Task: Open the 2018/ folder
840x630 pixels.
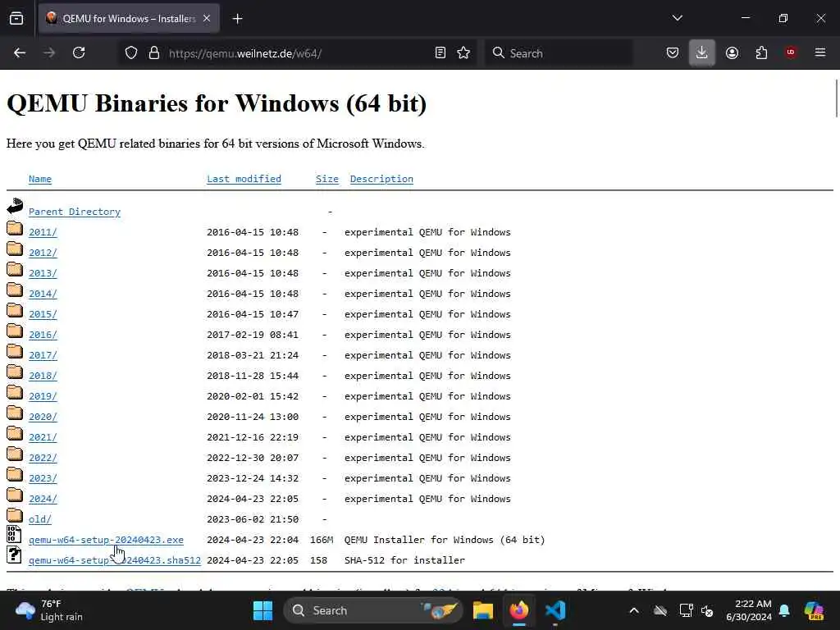Action: pos(43,376)
